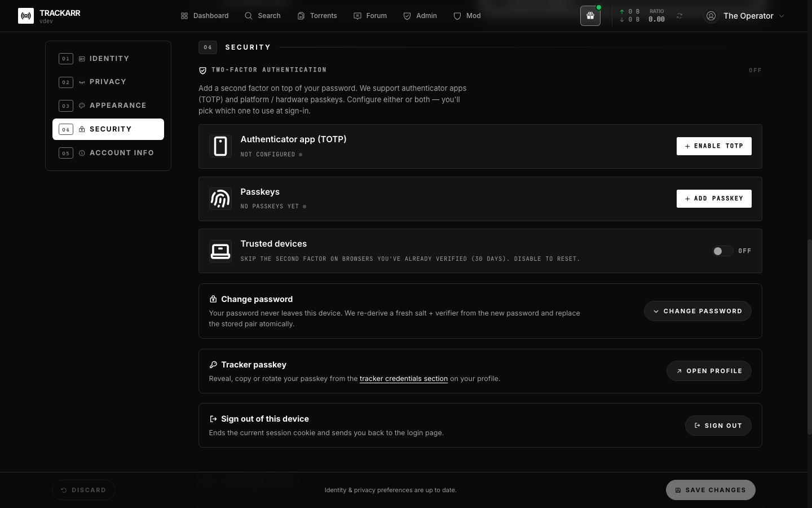The width and height of the screenshot is (812, 508).
Task: Click the exit icon beside Sign out of this device
Action: [x=213, y=419]
